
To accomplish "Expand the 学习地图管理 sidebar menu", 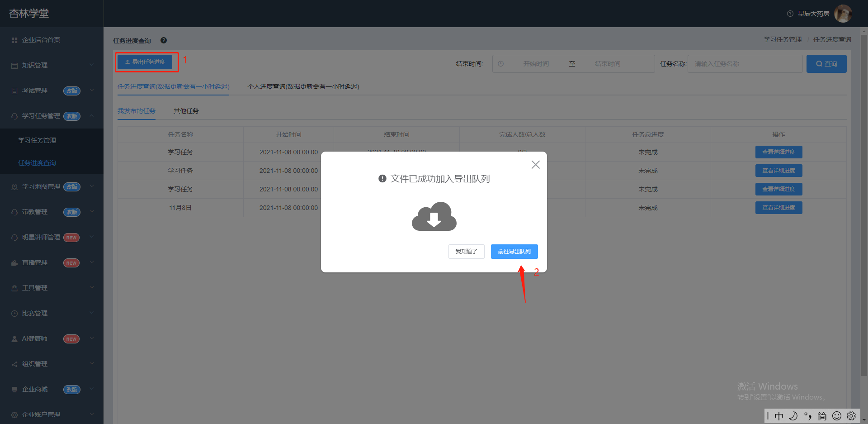I will 52,186.
